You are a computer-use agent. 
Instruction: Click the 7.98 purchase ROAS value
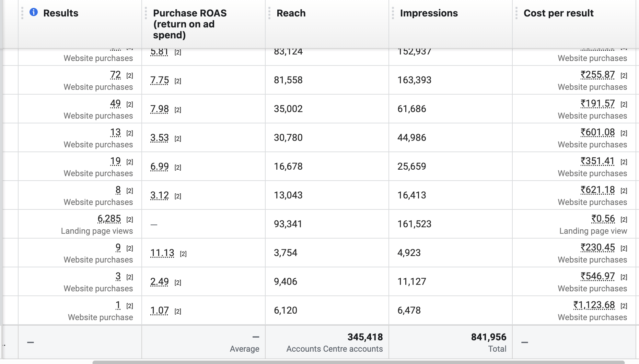[160, 109]
